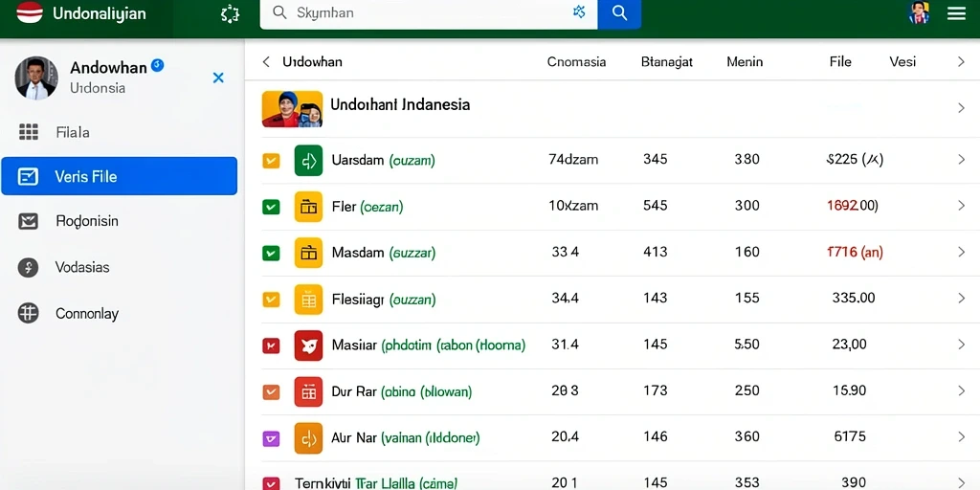Screen dimensions: 980x490
Task: Click the Btanagat column header
Action: coord(667,62)
